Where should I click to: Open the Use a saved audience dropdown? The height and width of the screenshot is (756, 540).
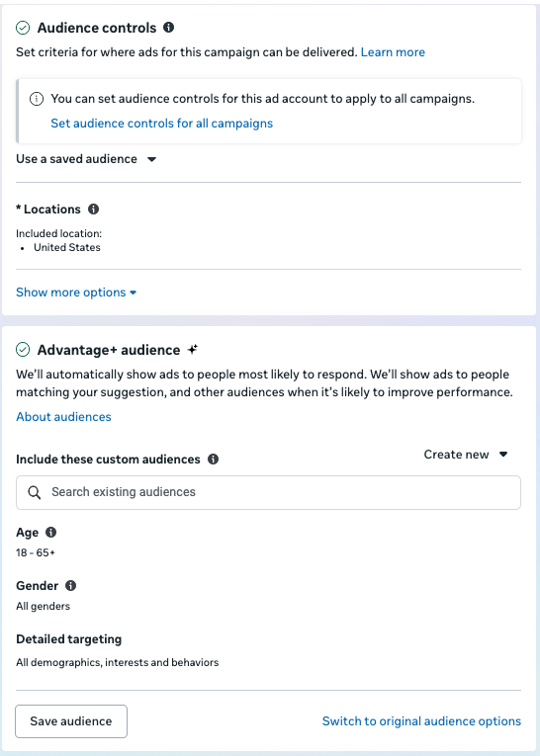tap(86, 159)
